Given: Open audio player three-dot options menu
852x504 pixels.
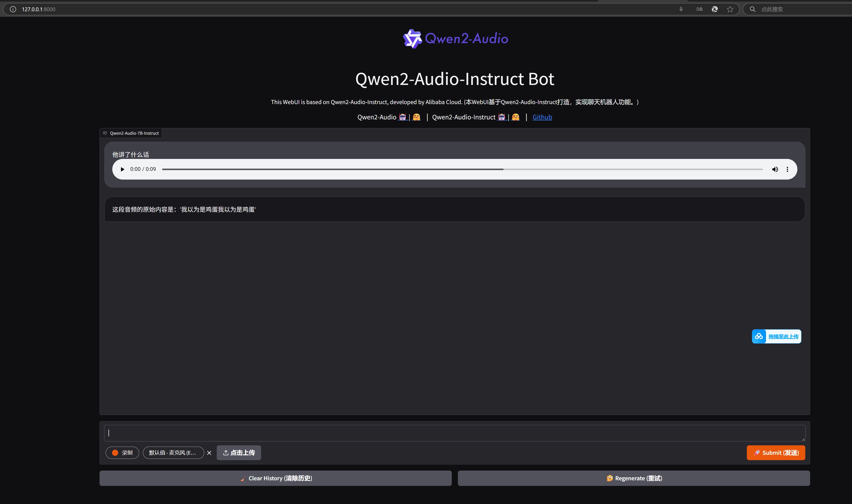Looking at the screenshot, I should tap(787, 169).
